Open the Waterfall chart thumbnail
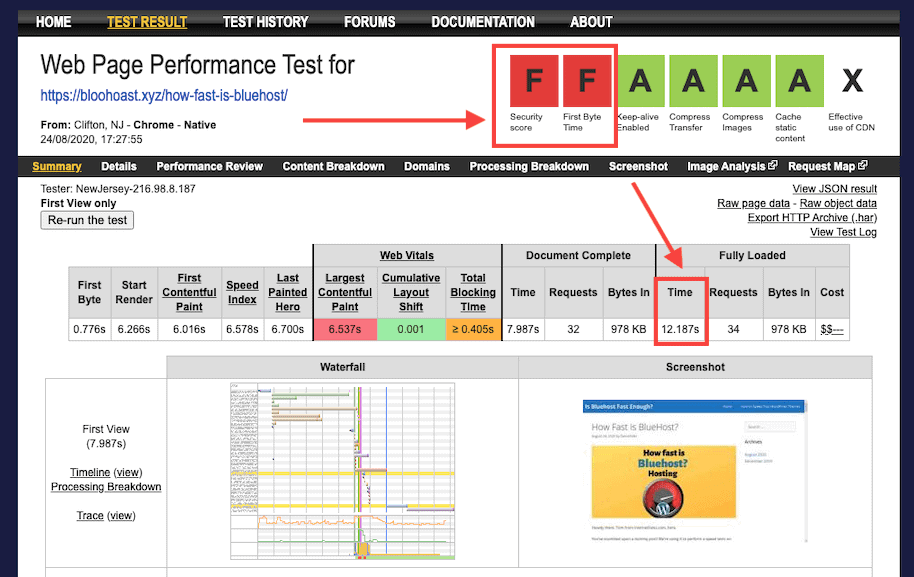The height and width of the screenshot is (577, 914). (342, 471)
